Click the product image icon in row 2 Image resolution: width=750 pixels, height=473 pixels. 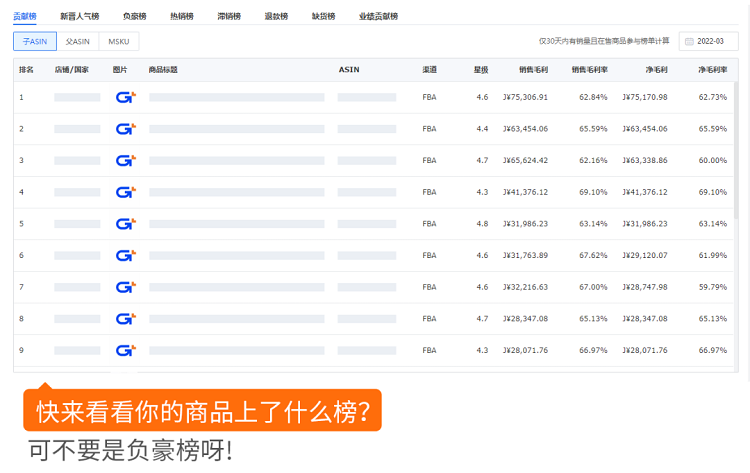tap(125, 129)
